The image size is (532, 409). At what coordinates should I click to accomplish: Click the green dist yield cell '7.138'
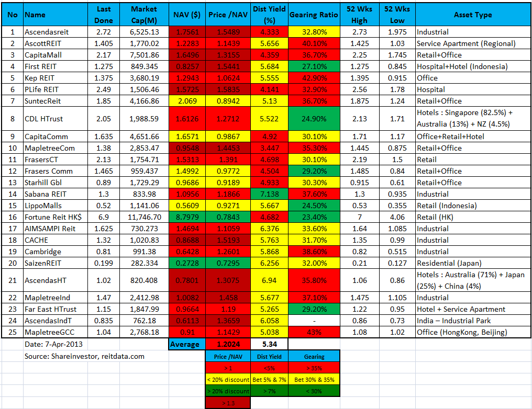tap(269, 194)
